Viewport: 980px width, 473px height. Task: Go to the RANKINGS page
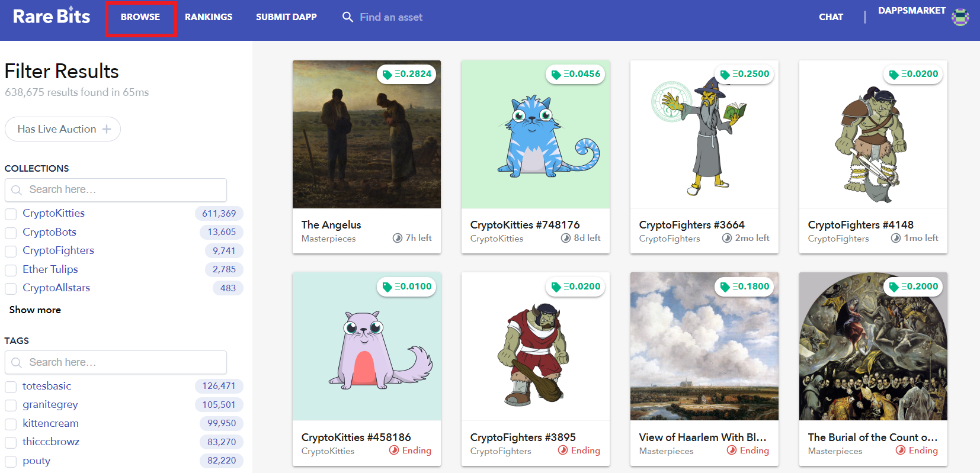[209, 17]
